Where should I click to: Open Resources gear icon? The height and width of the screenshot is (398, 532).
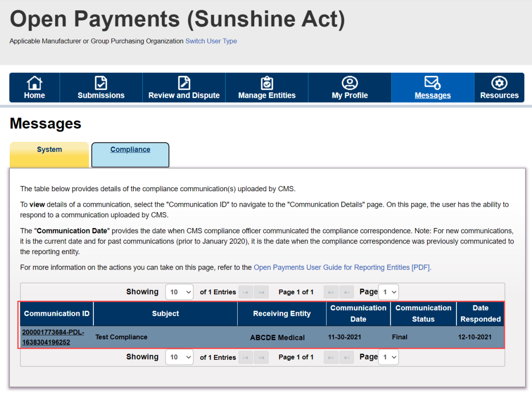coord(499,83)
